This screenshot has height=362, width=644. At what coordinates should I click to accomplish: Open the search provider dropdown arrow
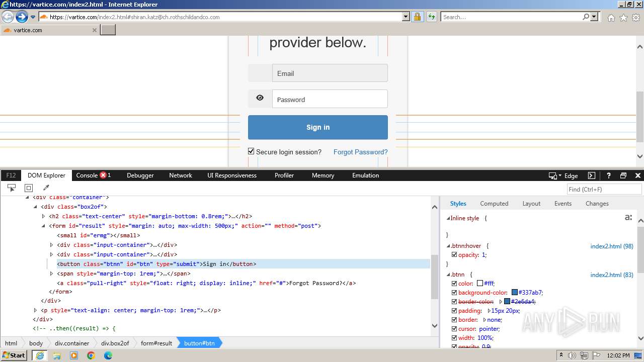click(594, 17)
